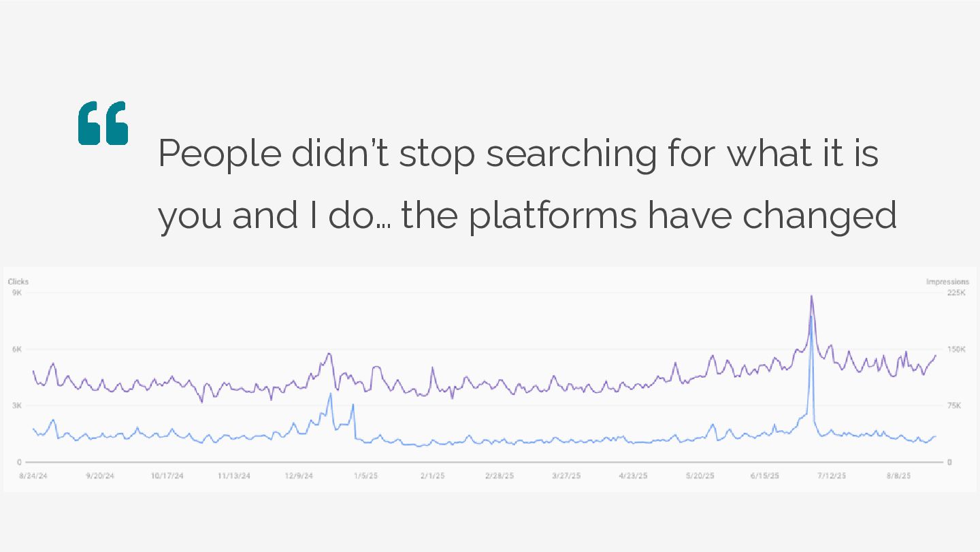Select the 2/1/25 date marker
This screenshot has height=552, width=980.
coord(432,476)
